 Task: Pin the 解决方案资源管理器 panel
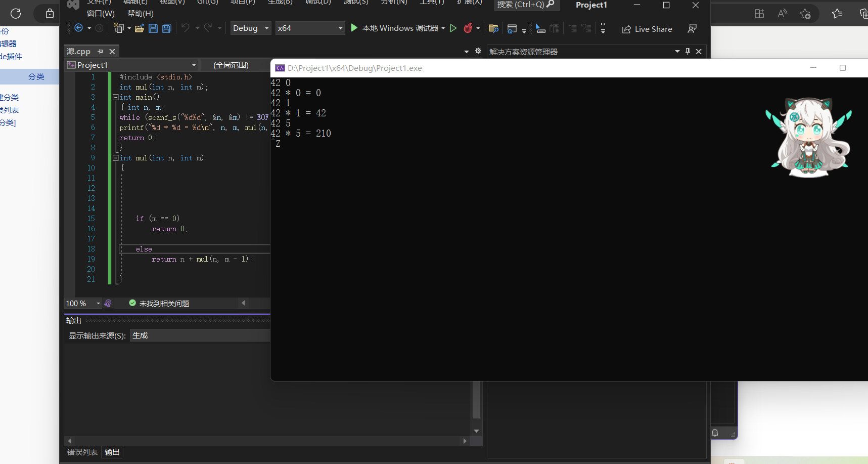[x=688, y=52]
